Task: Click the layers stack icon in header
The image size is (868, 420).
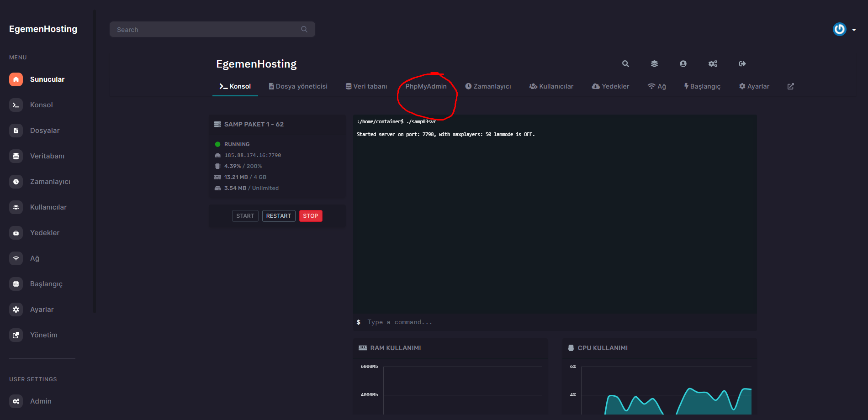Action: [654, 64]
